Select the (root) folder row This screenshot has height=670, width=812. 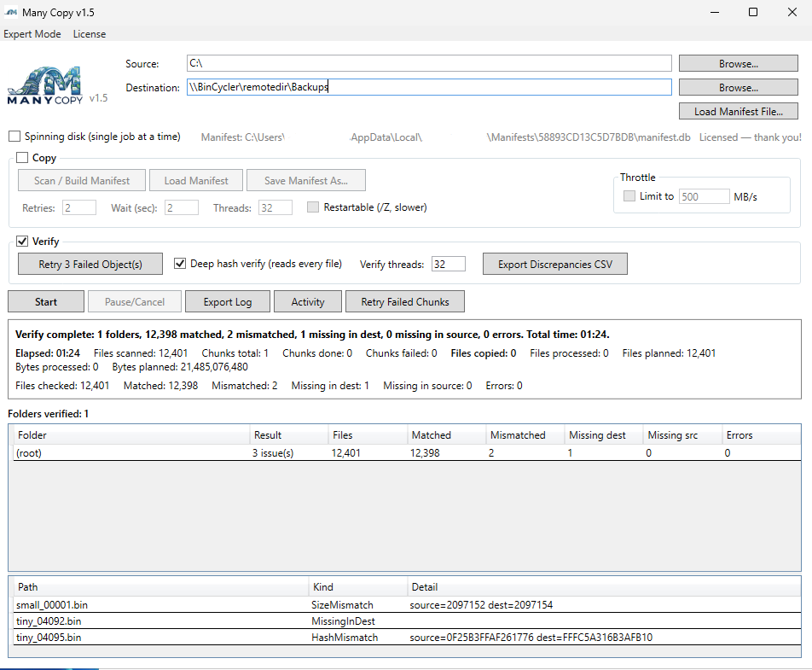click(x=407, y=453)
